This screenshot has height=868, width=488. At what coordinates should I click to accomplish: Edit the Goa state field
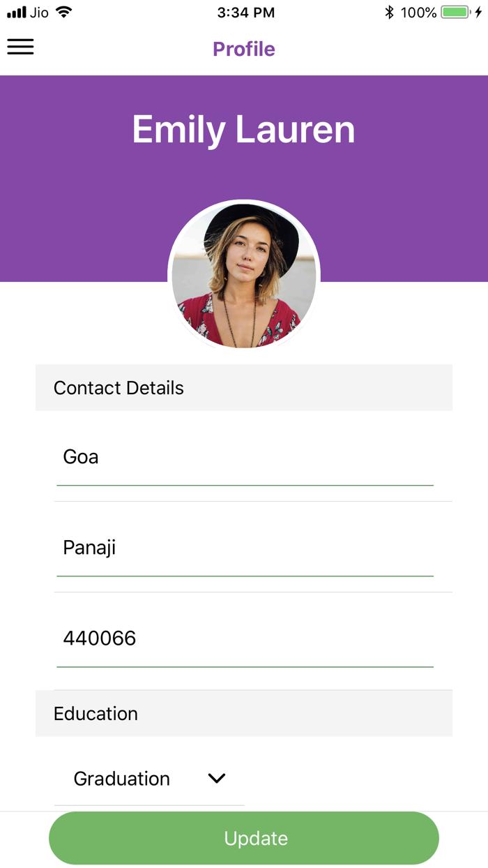244,457
